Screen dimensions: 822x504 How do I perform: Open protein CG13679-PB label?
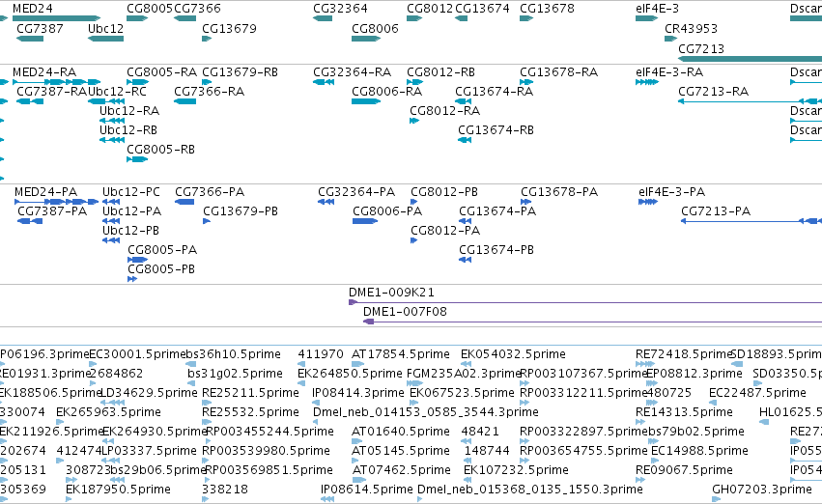[x=241, y=211]
